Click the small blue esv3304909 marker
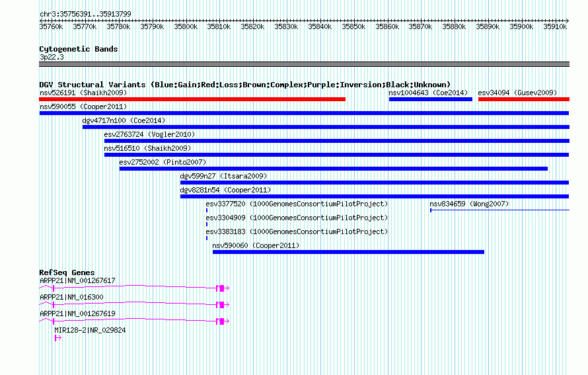 coord(207,224)
